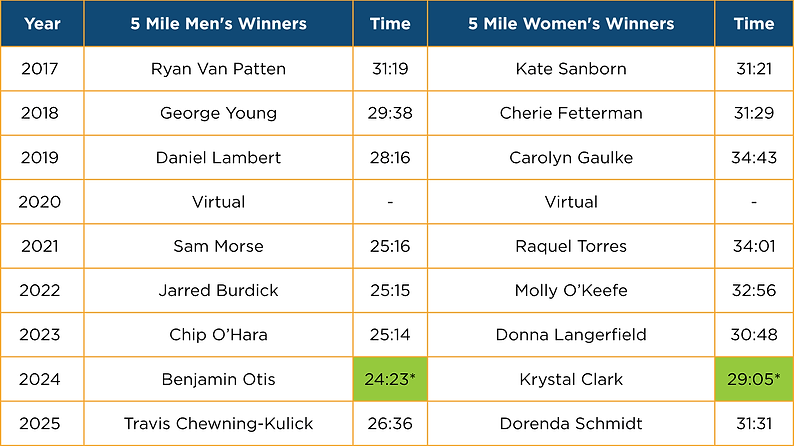Select the Daniel Lambert cell

(x=218, y=157)
